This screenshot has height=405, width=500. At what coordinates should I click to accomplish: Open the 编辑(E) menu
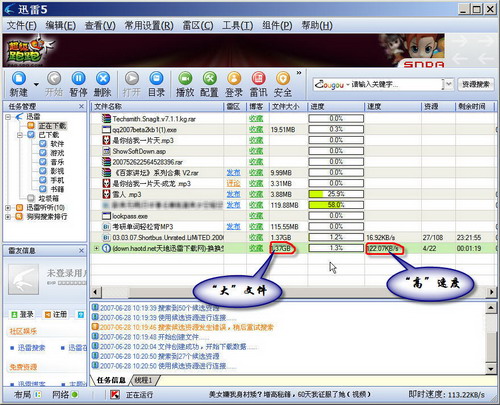(x=61, y=25)
